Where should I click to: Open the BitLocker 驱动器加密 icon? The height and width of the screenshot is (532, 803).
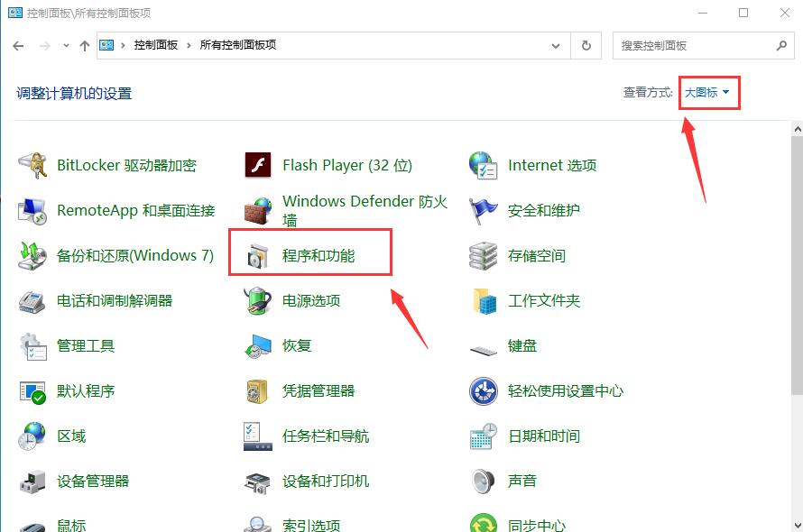(32, 166)
